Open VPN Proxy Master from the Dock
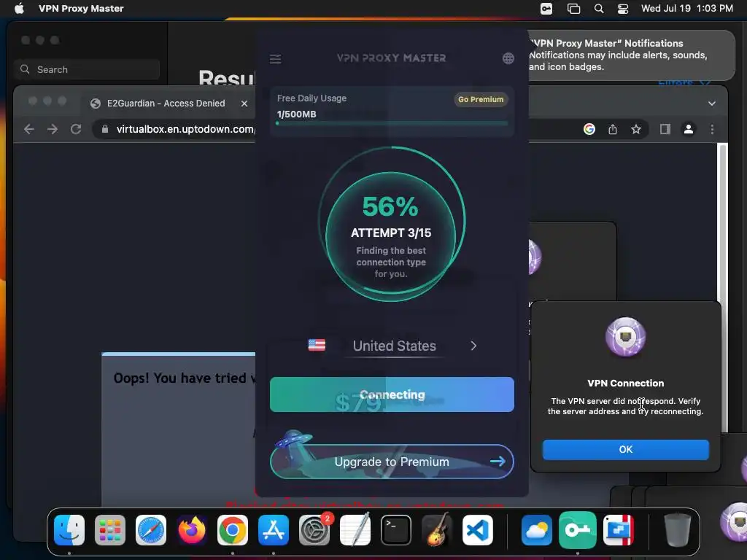 pyautogui.click(x=578, y=530)
